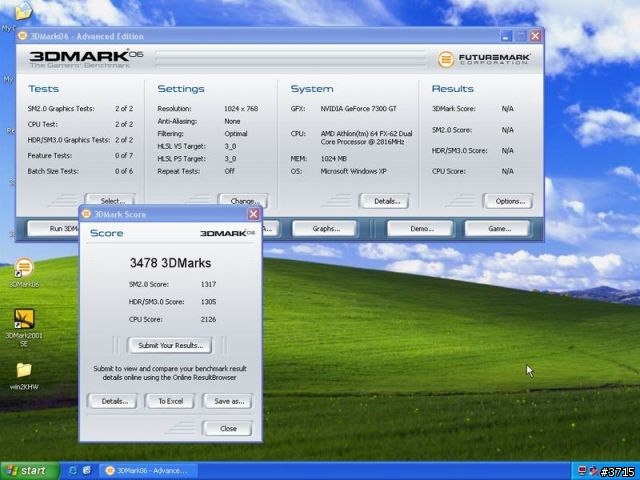The width and height of the screenshot is (640, 480).
Task: Click the Save as... button
Action: tap(228, 401)
